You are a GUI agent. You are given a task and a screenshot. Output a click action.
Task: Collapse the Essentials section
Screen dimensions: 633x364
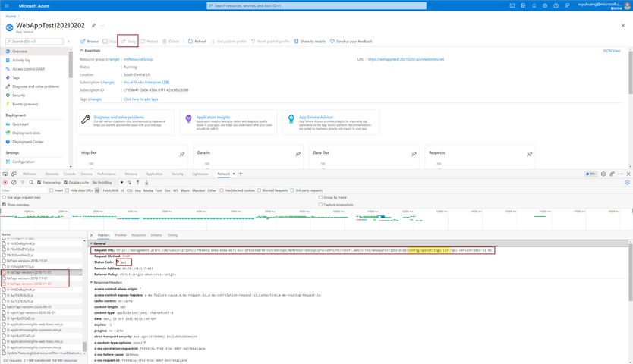tap(81, 51)
